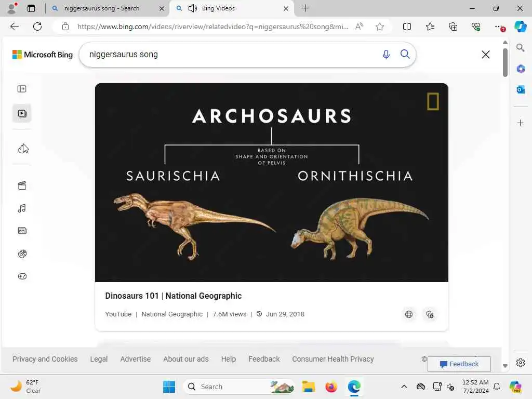Open File Explorer from taskbar
The image size is (532, 399).
click(x=309, y=387)
